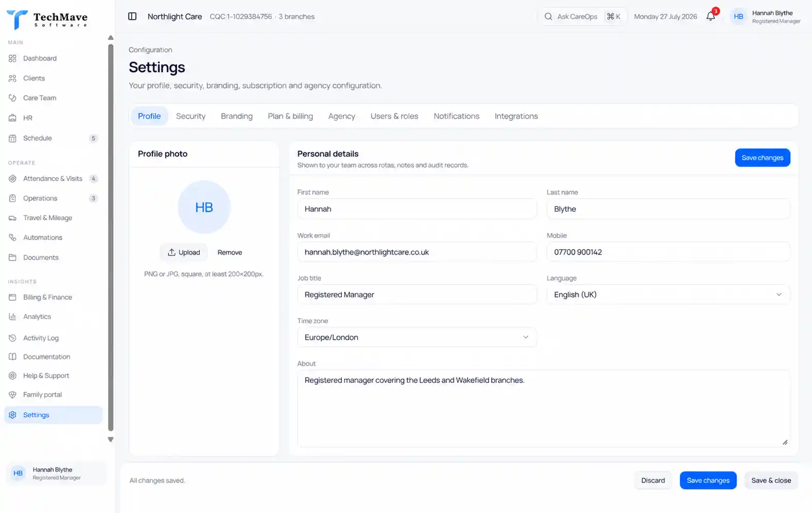Click the Save & close button
812x513 pixels.
pos(771,481)
